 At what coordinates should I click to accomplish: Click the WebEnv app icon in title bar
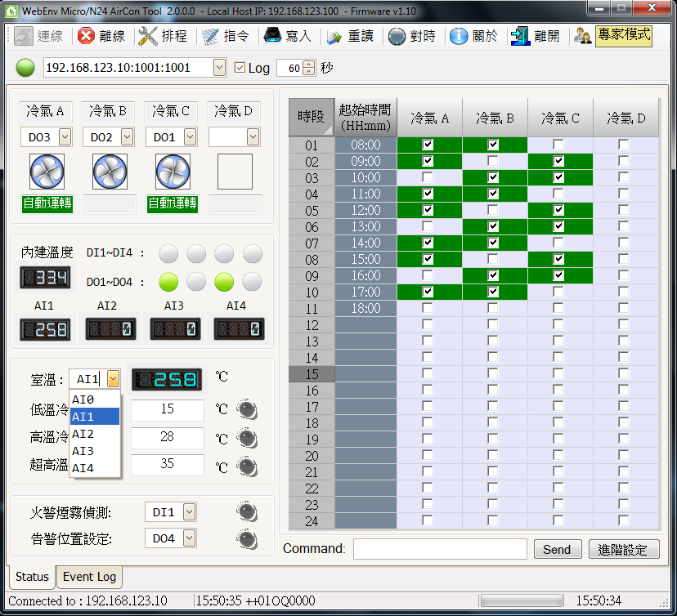coord(11,11)
